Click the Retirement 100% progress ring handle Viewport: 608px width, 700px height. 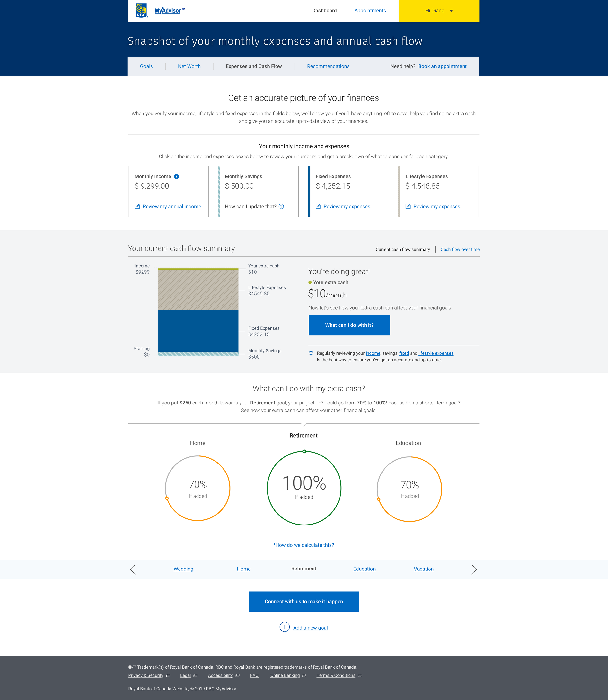point(304,451)
